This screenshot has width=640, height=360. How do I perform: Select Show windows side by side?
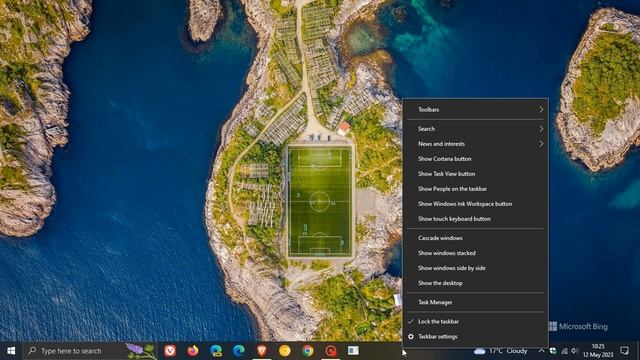[476, 268]
